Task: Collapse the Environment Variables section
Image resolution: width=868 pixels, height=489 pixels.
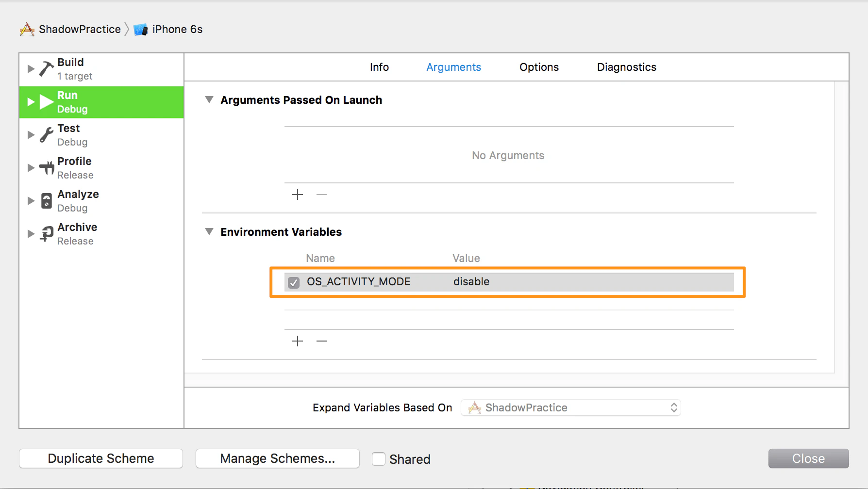Action: [209, 231]
